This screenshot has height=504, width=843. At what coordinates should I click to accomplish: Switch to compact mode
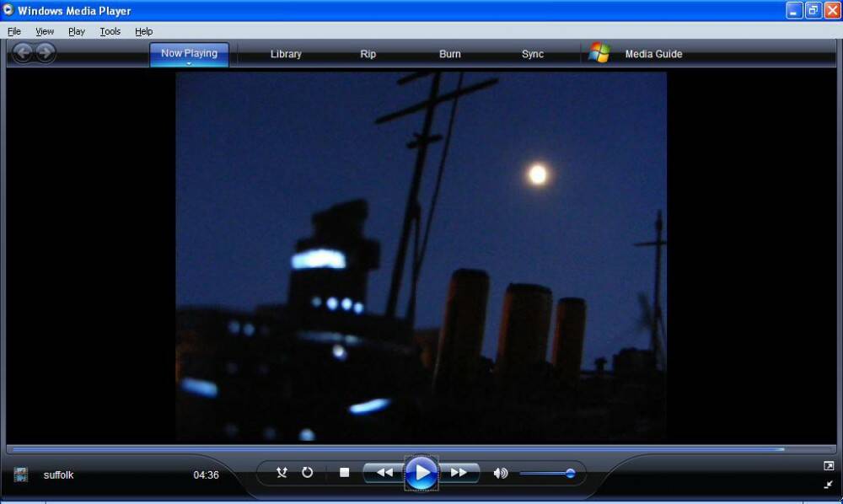[828, 485]
